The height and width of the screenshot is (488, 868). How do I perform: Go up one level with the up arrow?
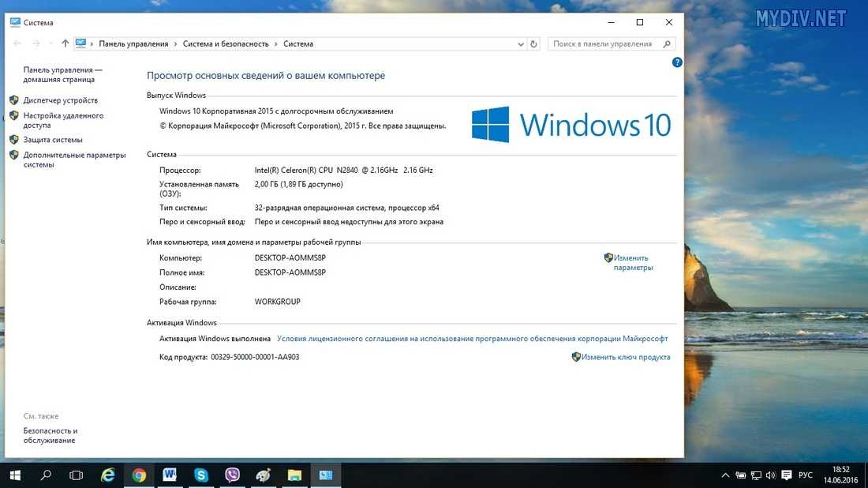coord(65,44)
